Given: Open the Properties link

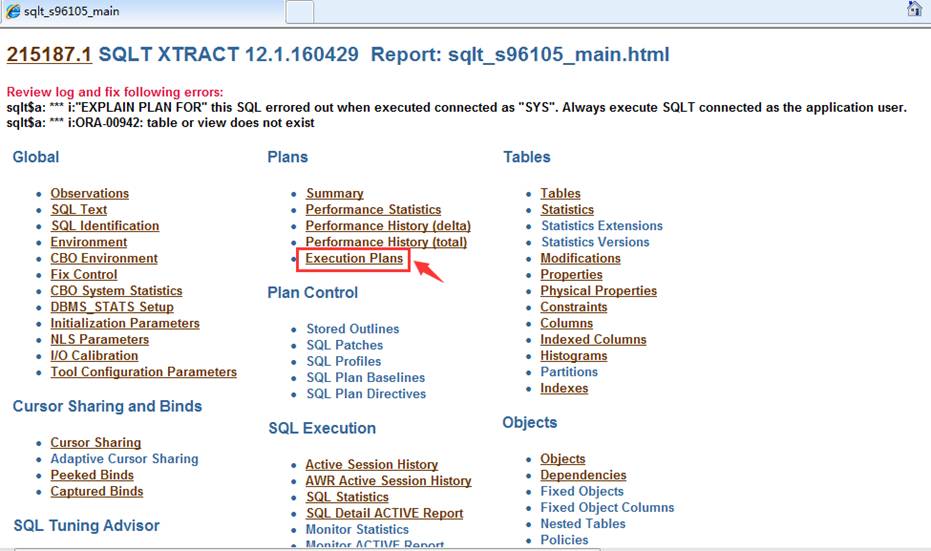Looking at the screenshot, I should (571, 274).
